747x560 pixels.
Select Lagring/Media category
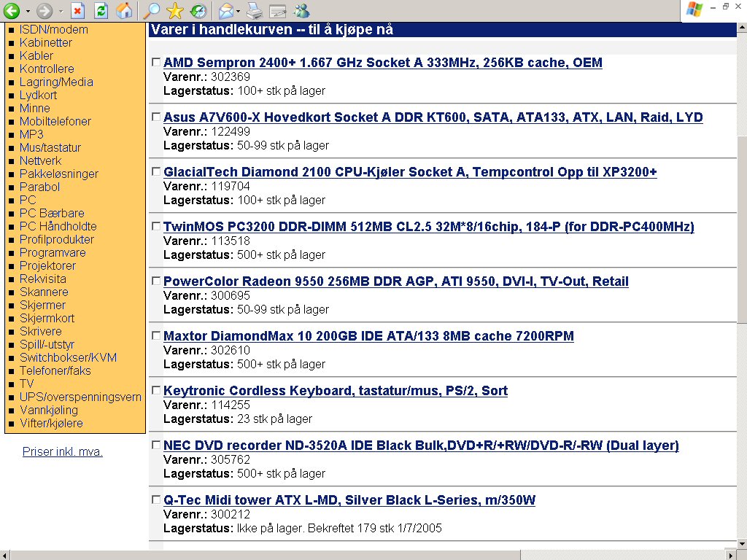56,82
